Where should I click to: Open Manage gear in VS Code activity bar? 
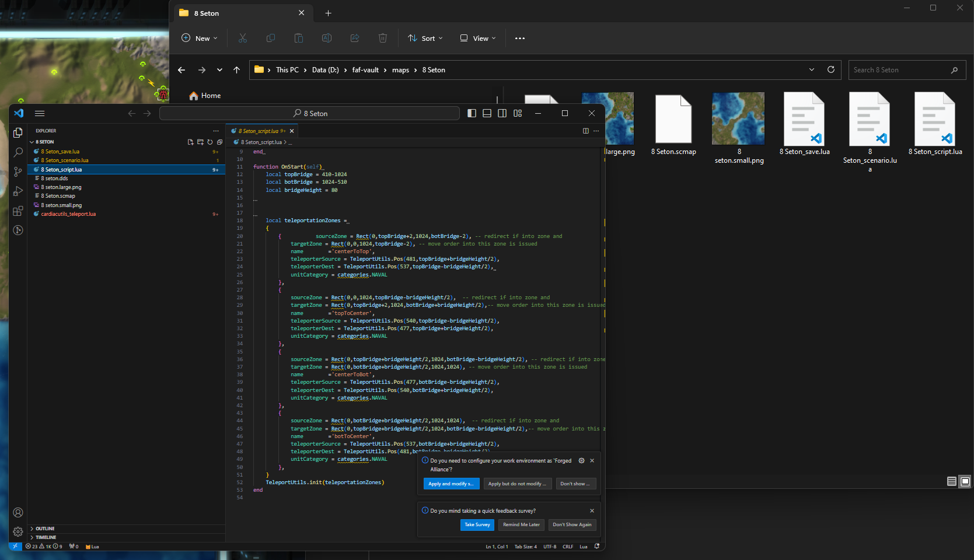pos(18,531)
